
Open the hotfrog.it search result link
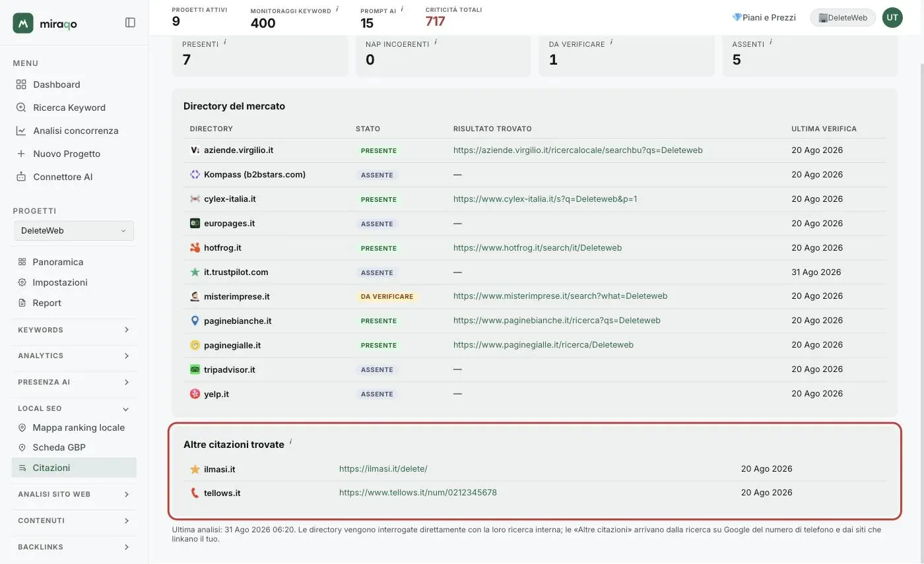point(537,248)
